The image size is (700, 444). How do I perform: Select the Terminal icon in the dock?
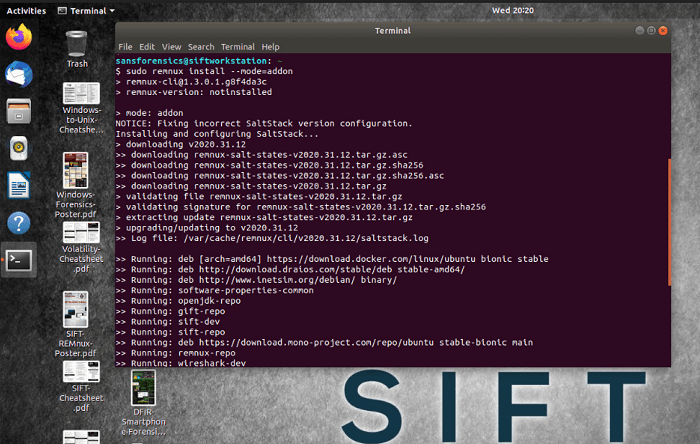(x=18, y=259)
